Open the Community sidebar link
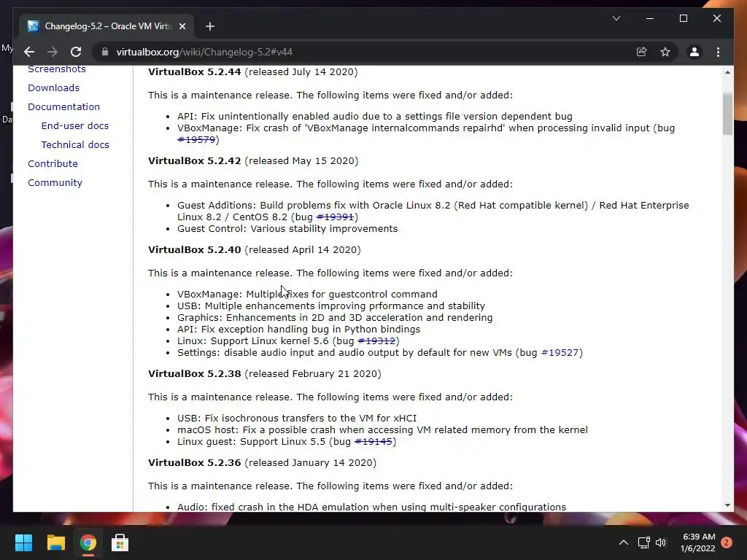This screenshot has width=747, height=560. [x=55, y=183]
